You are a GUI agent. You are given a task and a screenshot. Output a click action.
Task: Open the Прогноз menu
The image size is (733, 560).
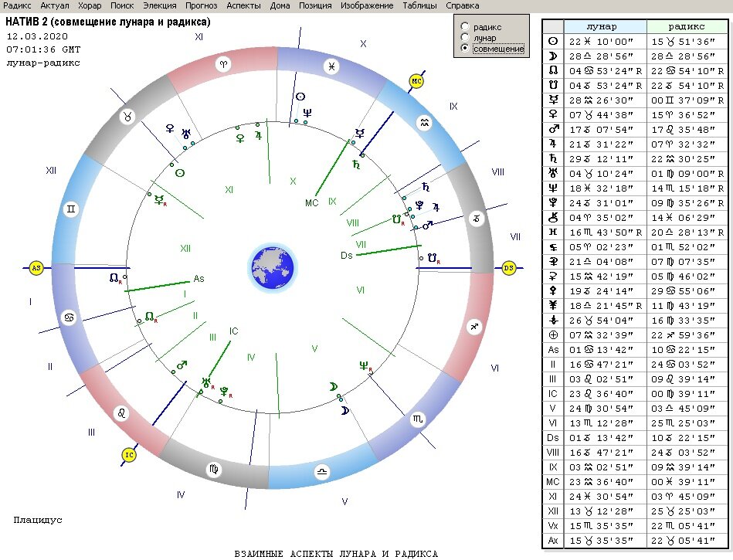201,5
